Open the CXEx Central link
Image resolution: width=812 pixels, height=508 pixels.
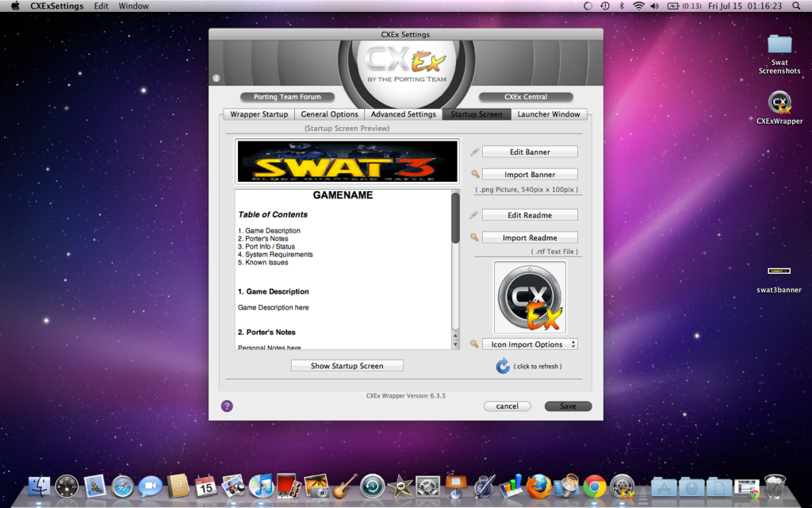[526, 97]
